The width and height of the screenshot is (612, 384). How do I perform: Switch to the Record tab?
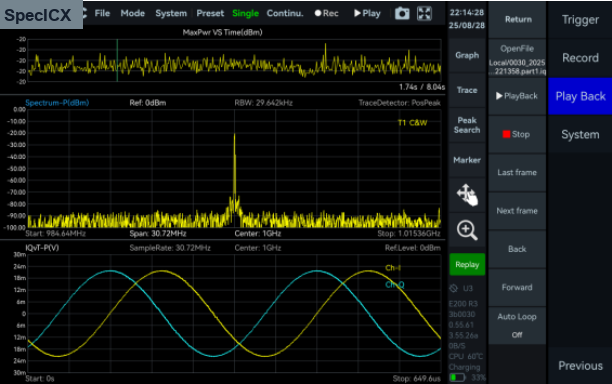click(x=580, y=58)
